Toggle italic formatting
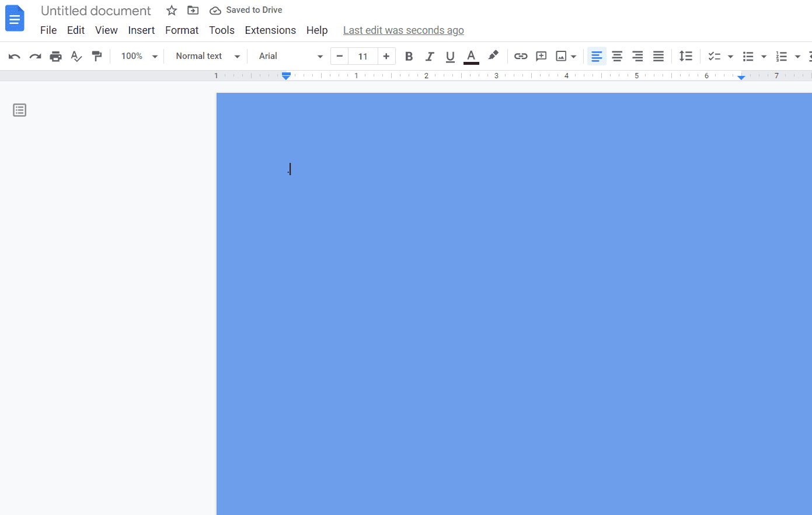812x515 pixels. tap(429, 56)
